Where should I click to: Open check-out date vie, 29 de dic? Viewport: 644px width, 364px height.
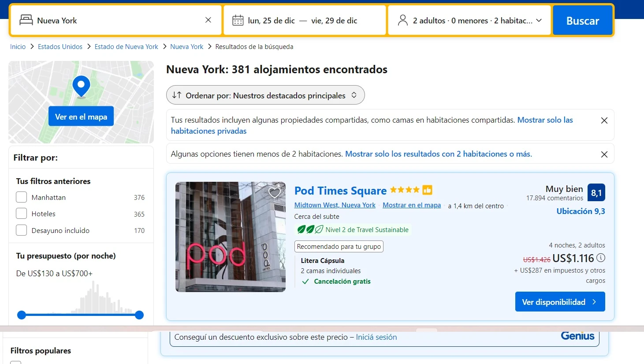pos(334,21)
